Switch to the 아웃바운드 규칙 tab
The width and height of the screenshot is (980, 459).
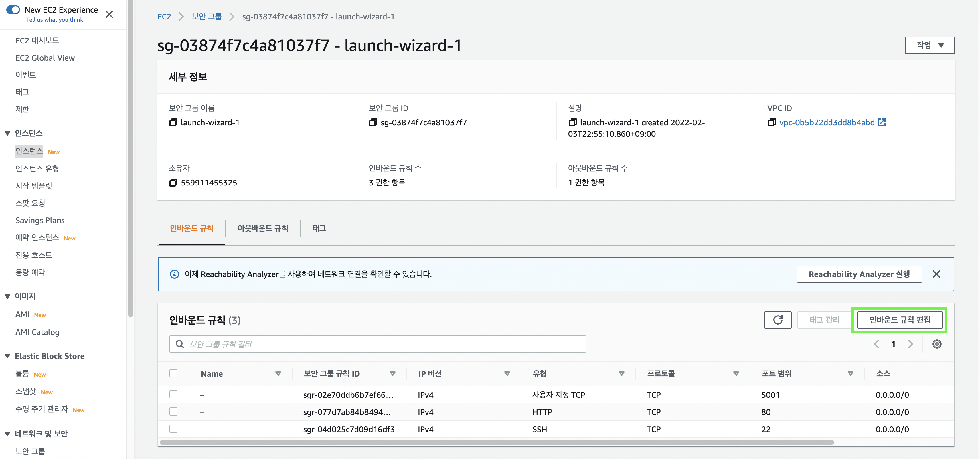pyautogui.click(x=262, y=228)
